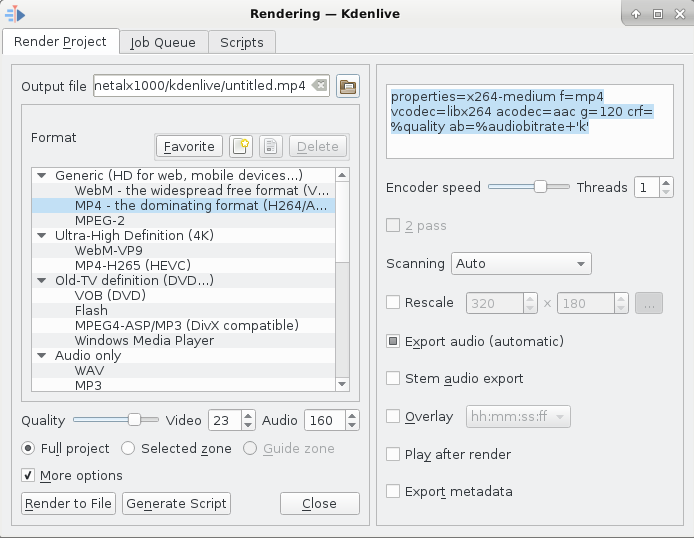The width and height of the screenshot is (694, 538).
Task: Click the Rescale height field 180
Action: click(x=586, y=303)
